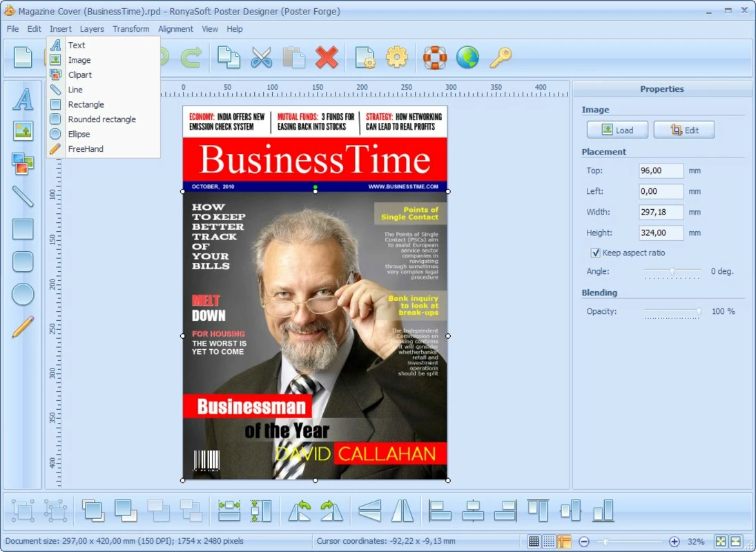Toggle Keep aspect ratio checkbox
The height and width of the screenshot is (552, 756).
tap(595, 253)
